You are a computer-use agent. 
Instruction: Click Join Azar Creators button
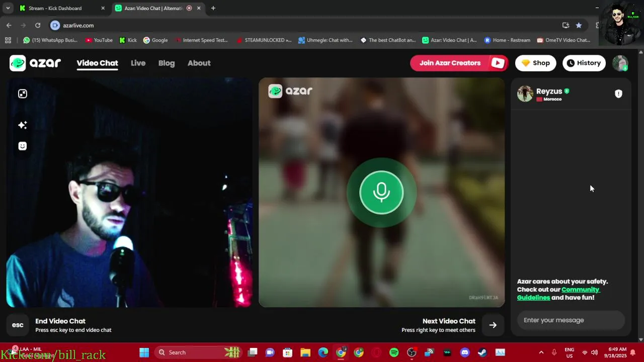[459, 63]
